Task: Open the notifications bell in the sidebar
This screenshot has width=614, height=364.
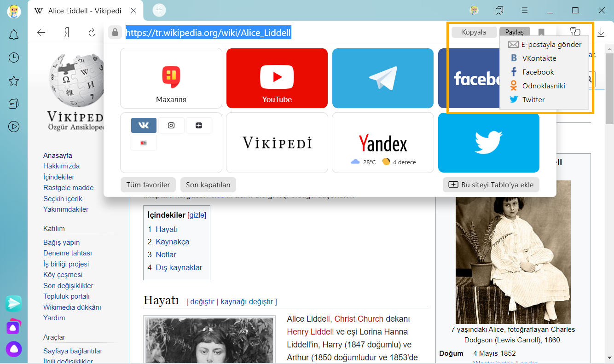Action: click(x=14, y=35)
